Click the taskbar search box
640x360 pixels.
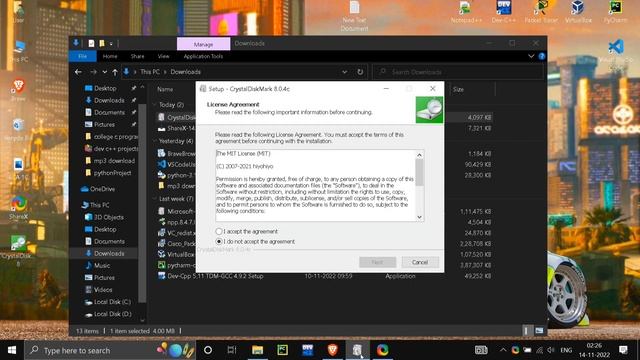[x=110, y=350]
